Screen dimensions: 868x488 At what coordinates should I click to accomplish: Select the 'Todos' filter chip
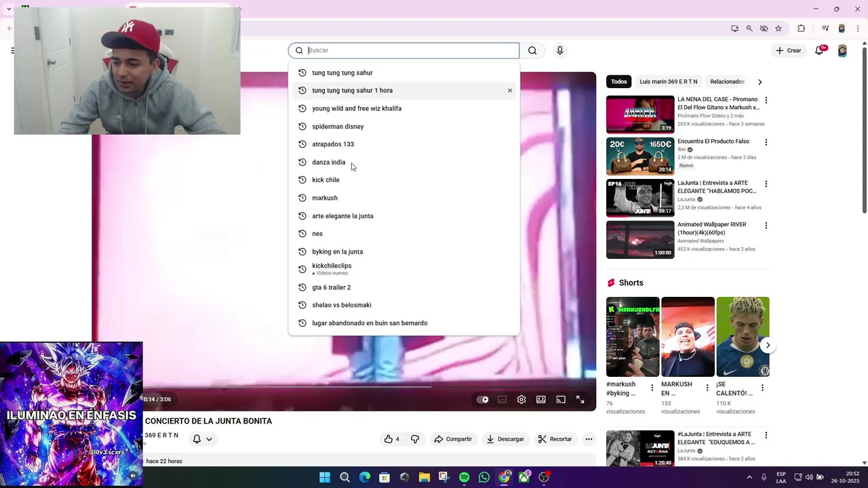pyautogui.click(x=619, y=82)
